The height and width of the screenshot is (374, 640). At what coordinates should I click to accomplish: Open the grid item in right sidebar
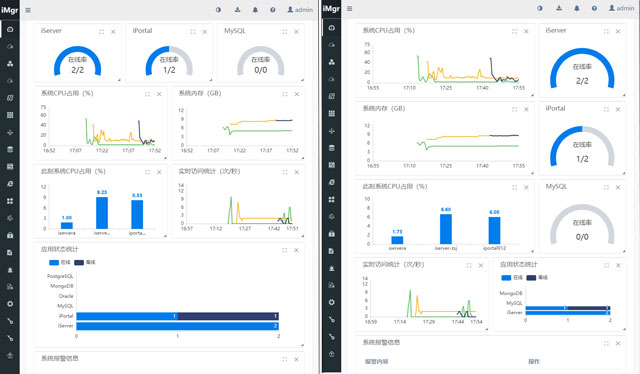(x=331, y=114)
